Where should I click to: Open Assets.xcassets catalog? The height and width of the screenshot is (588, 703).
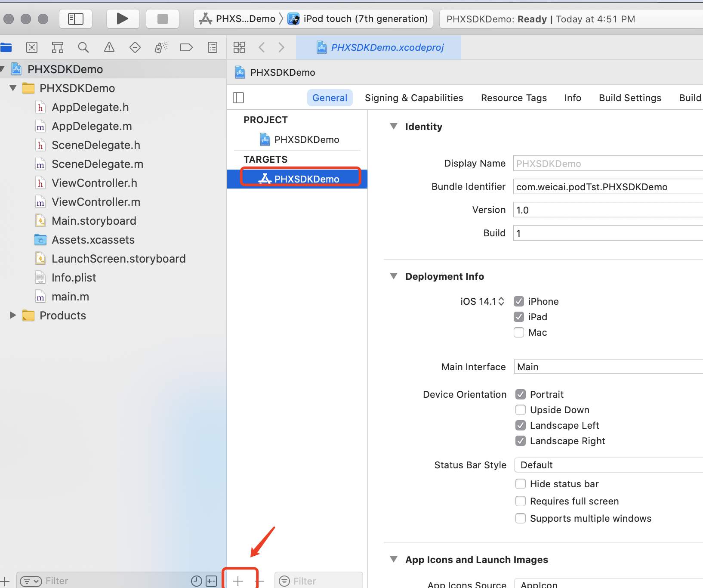coord(93,240)
